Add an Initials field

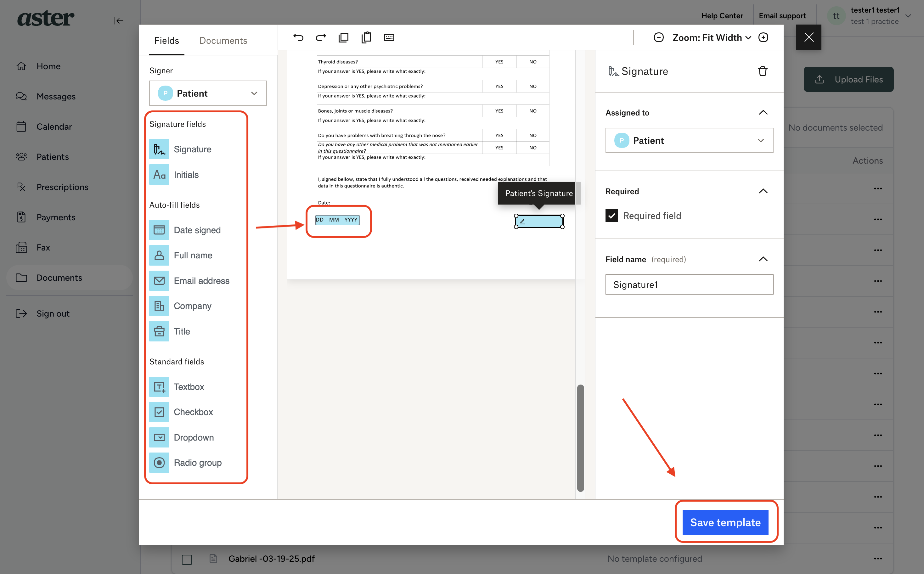pyautogui.click(x=174, y=175)
